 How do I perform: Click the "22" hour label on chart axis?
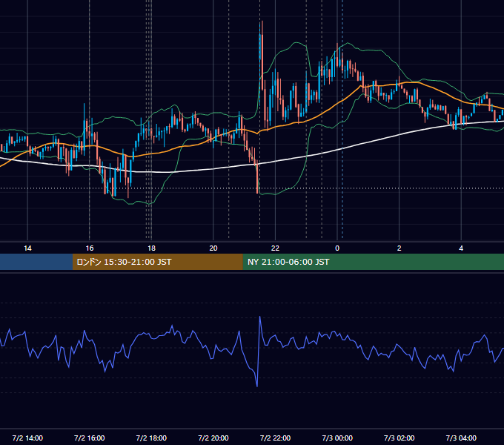pyautogui.click(x=275, y=248)
